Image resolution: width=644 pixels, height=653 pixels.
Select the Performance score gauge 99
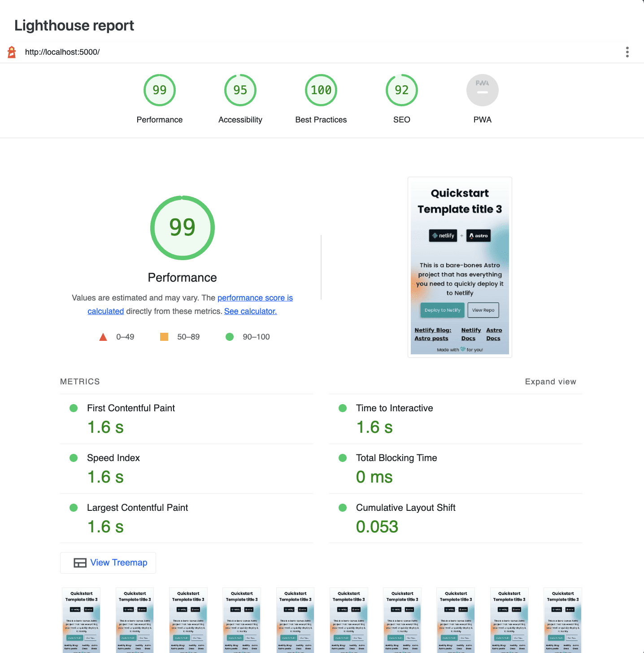(x=160, y=91)
